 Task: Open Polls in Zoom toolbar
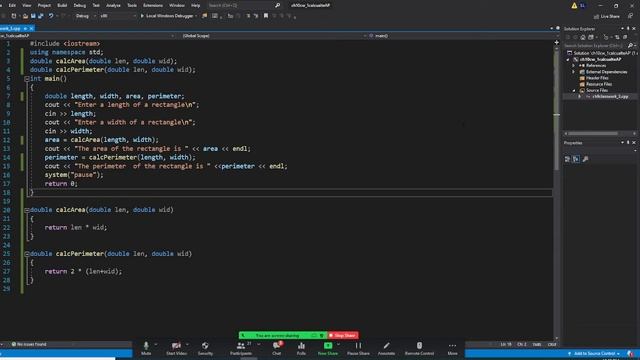(x=301, y=349)
